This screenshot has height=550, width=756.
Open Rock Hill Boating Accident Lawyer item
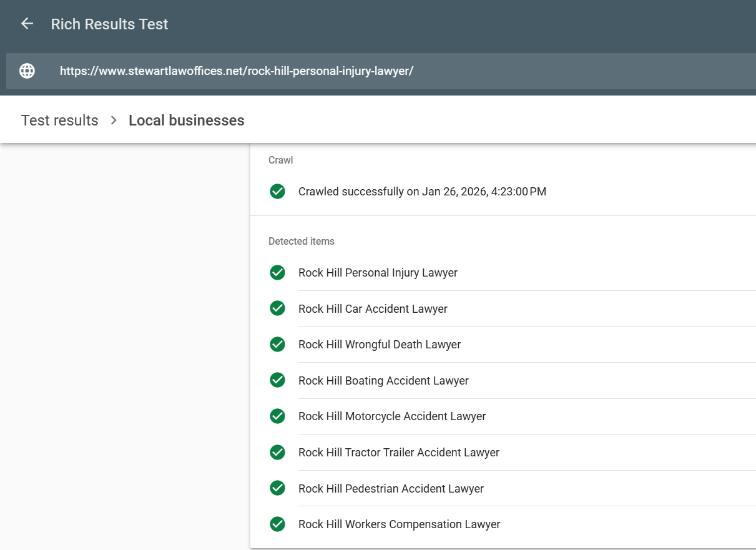[x=503, y=380]
